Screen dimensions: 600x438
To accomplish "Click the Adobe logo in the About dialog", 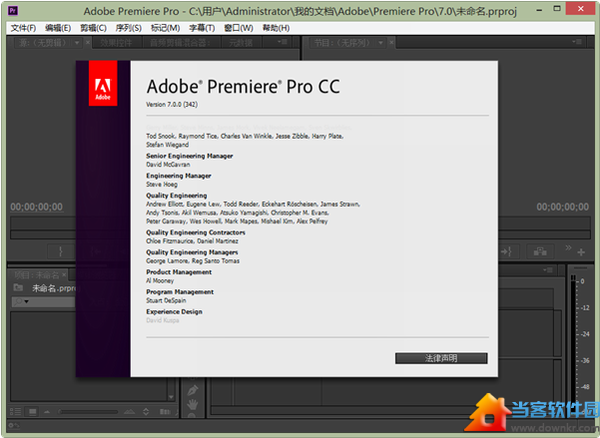I will point(103,83).
